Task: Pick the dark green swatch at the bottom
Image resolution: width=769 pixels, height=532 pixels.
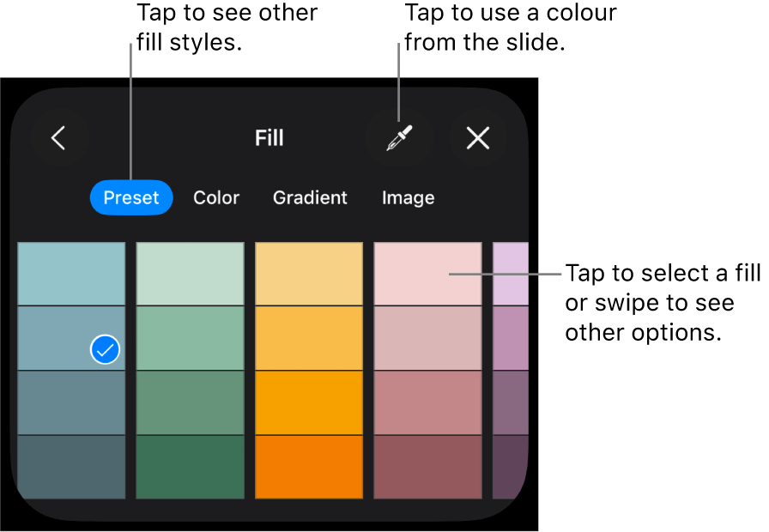Action: 190,468
